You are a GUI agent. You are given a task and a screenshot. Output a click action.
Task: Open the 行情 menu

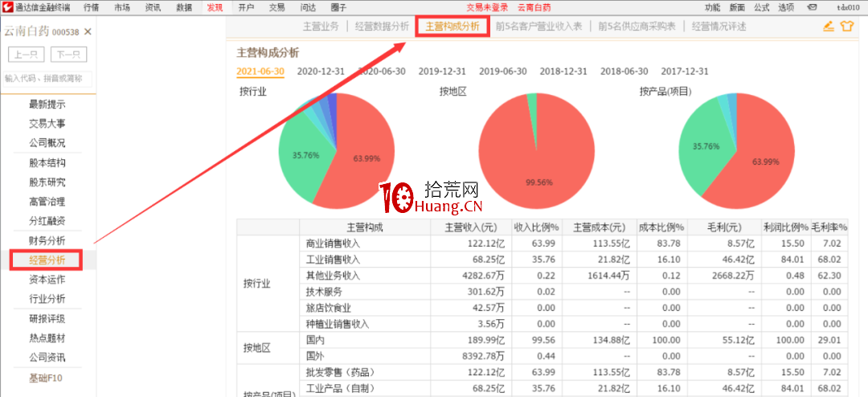pos(92,7)
